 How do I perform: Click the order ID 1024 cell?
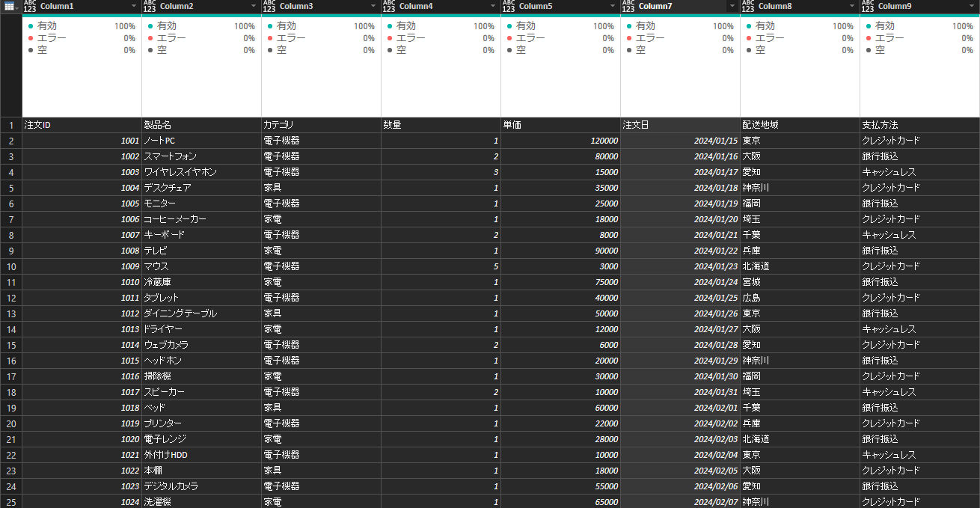82,502
